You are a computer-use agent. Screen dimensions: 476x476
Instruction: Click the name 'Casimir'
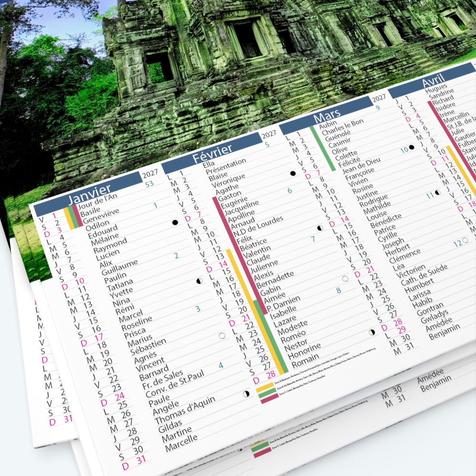pos(339,142)
